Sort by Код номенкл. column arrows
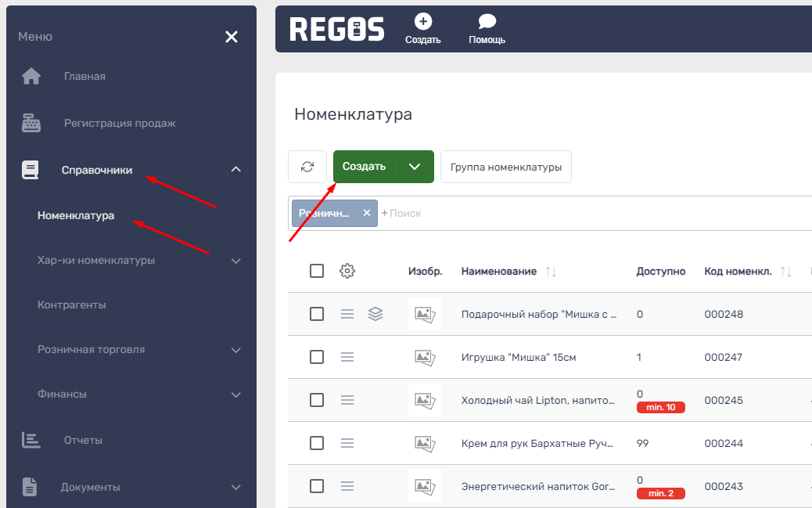Viewport: 812px width, 508px height. click(786, 272)
